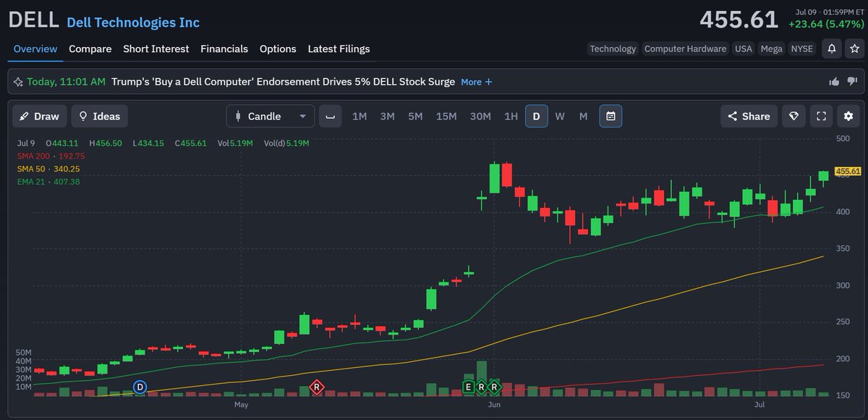Select the weekly W timeframe
868x420 pixels.
(560, 116)
